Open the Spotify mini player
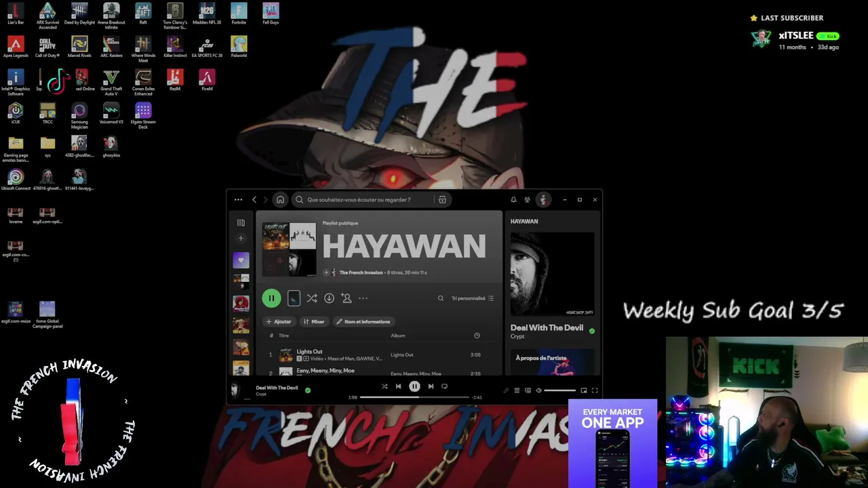 [583, 390]
